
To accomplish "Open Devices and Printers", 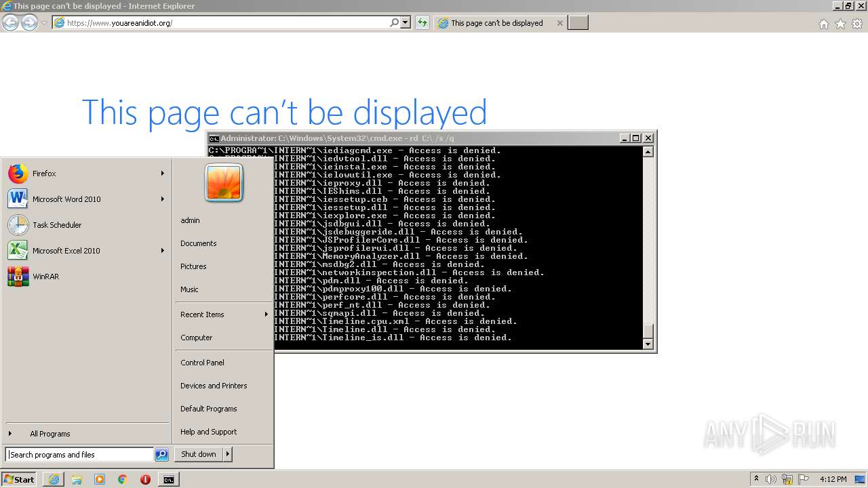I will point(214,386).
